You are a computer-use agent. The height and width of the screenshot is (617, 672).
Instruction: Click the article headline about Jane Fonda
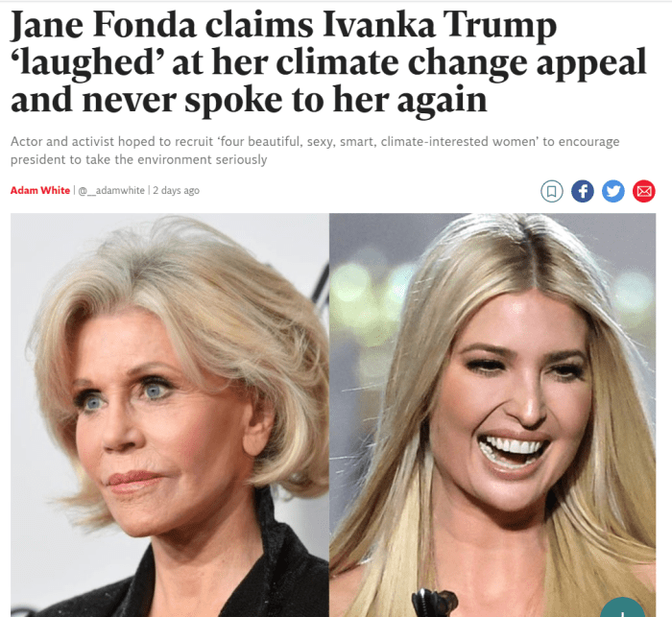point(328,62)
